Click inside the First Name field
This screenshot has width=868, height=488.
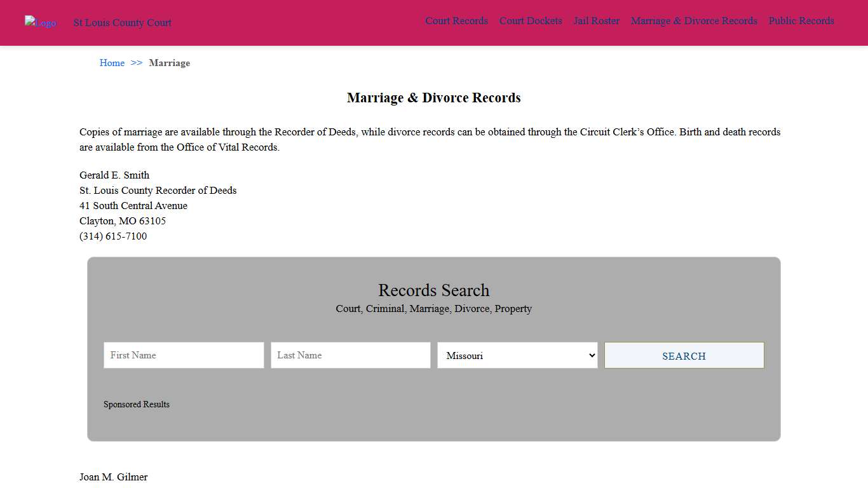pyautogui.click(x=183, y=355)
